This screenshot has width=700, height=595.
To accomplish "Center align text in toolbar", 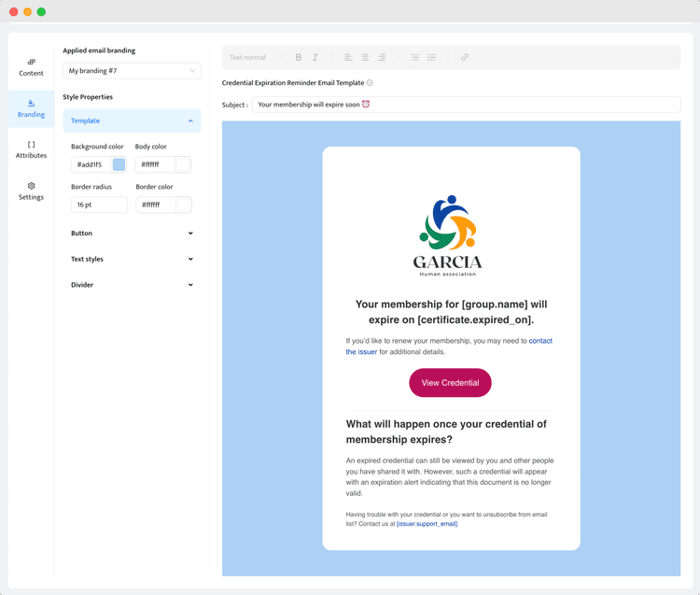I will point(365,58).
